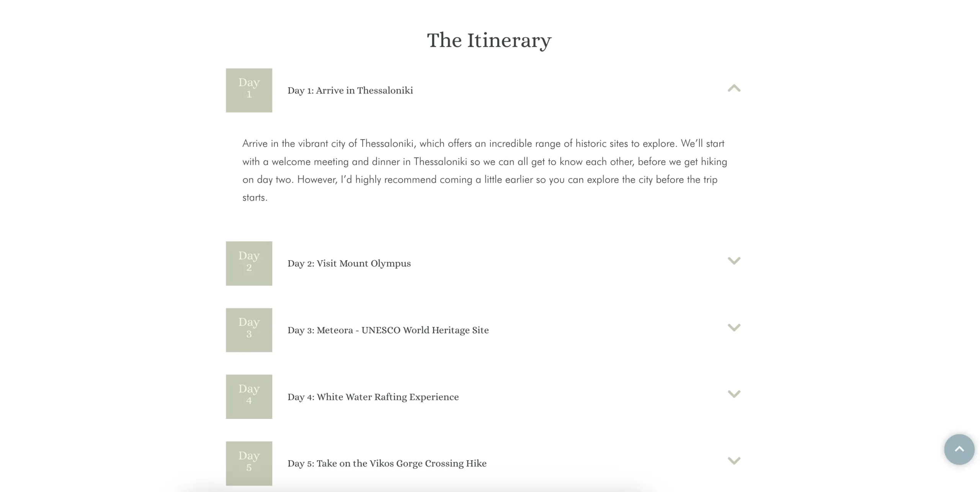Screen dimensions: 980x492
Task: Open "Day 3: Meteora - UNESCO World Heritage Site"
Action: [388, 330]
